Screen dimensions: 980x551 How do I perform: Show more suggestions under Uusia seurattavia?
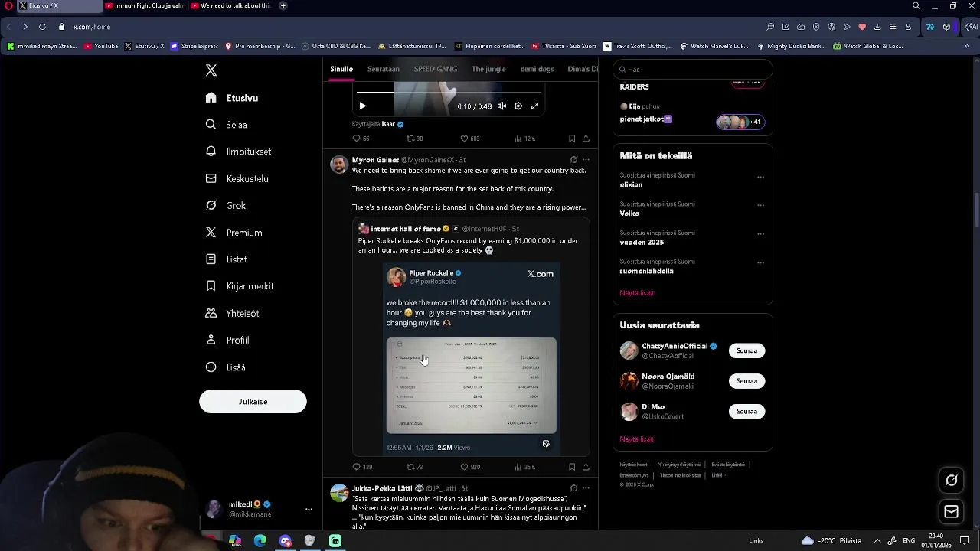coord(636,439)
